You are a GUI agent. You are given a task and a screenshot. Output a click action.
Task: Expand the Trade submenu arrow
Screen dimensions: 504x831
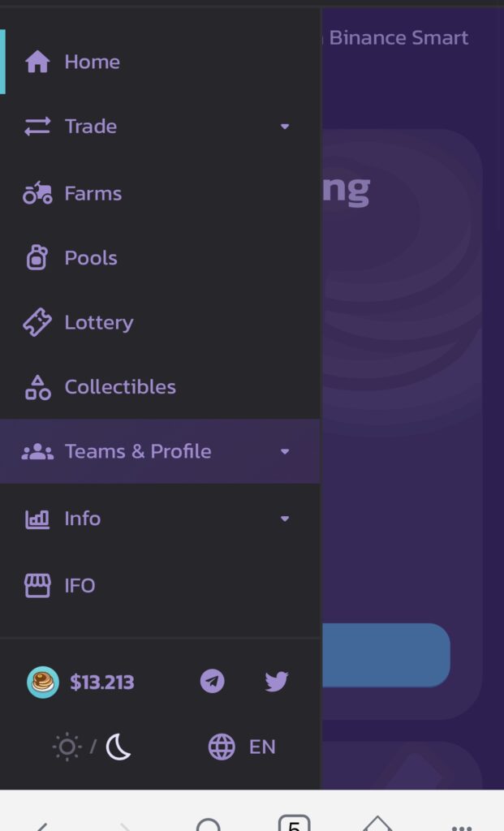(285, 127)
